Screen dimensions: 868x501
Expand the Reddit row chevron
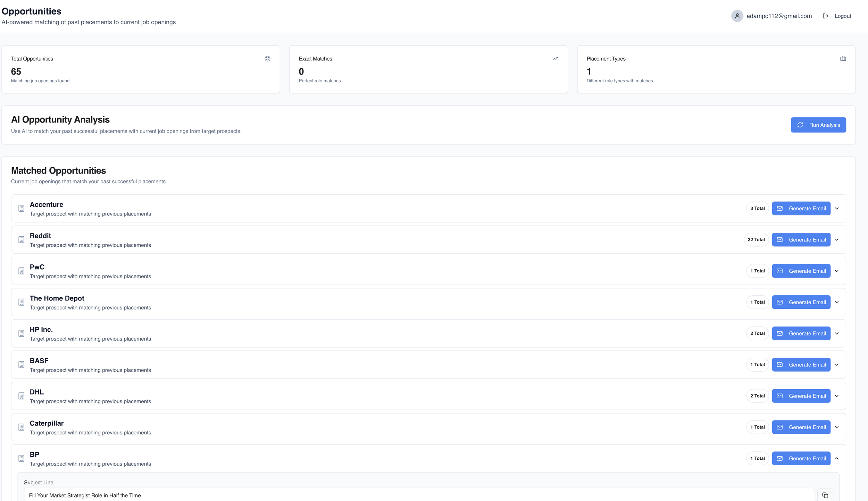coord(836,240)
